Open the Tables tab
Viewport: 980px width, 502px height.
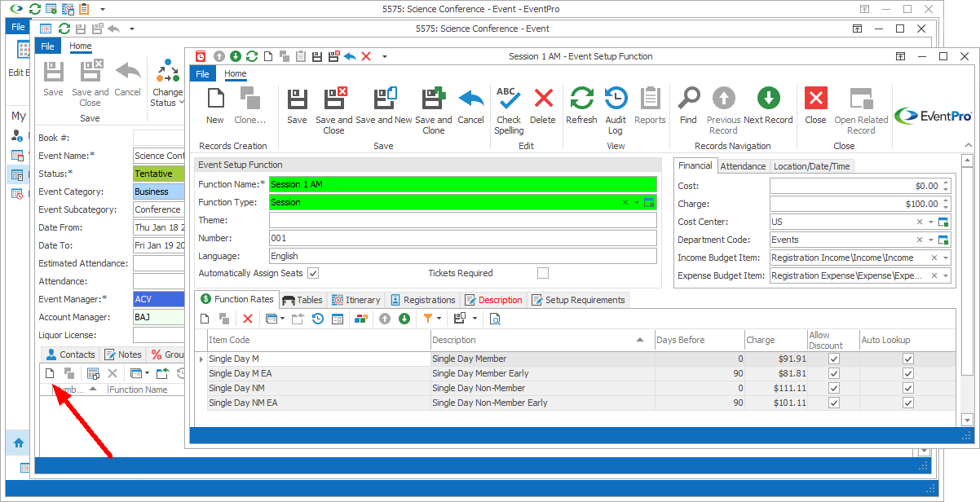[302, 300]
